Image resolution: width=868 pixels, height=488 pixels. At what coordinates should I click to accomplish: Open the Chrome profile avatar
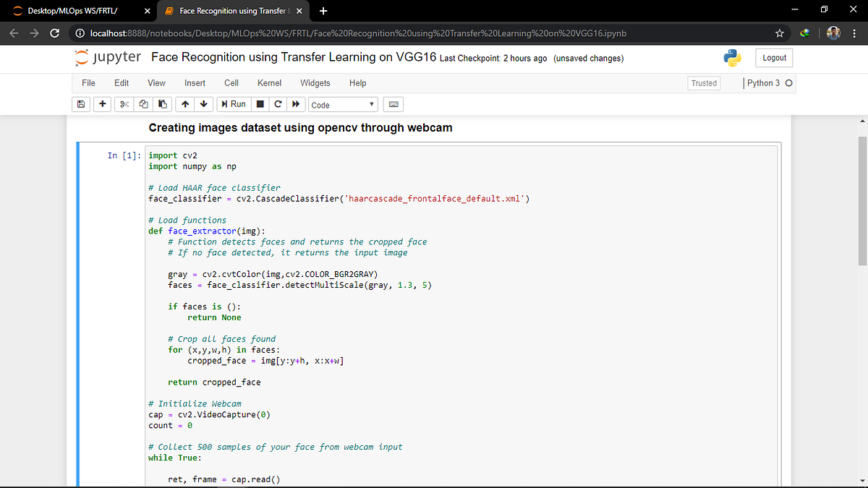pos(833,33)
